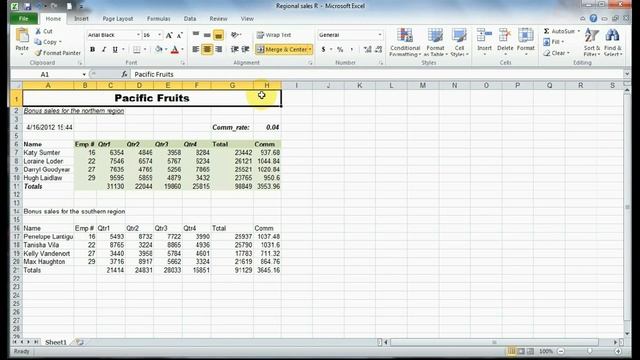Toggle Underline formatting
This screenshot has height=360, width=640.
point(115,49)
